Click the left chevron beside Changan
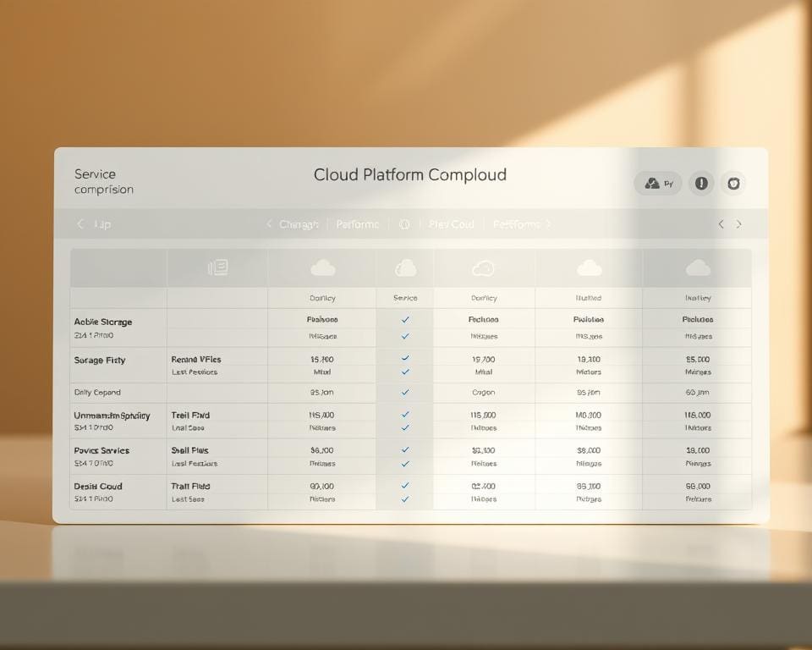 coord(269,224)
